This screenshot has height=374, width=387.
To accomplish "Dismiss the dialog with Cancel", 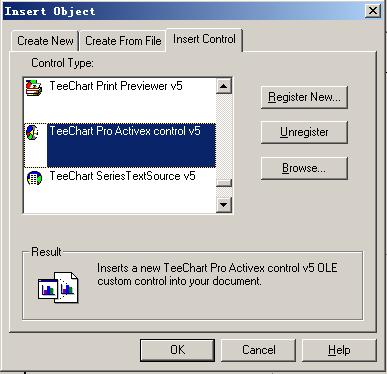I will coord(259,350).
